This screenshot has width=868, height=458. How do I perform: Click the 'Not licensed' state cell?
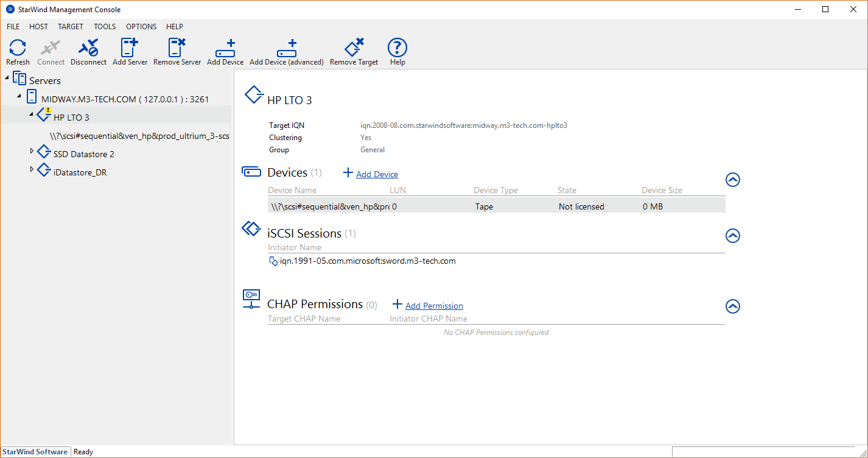click(581, 206)
